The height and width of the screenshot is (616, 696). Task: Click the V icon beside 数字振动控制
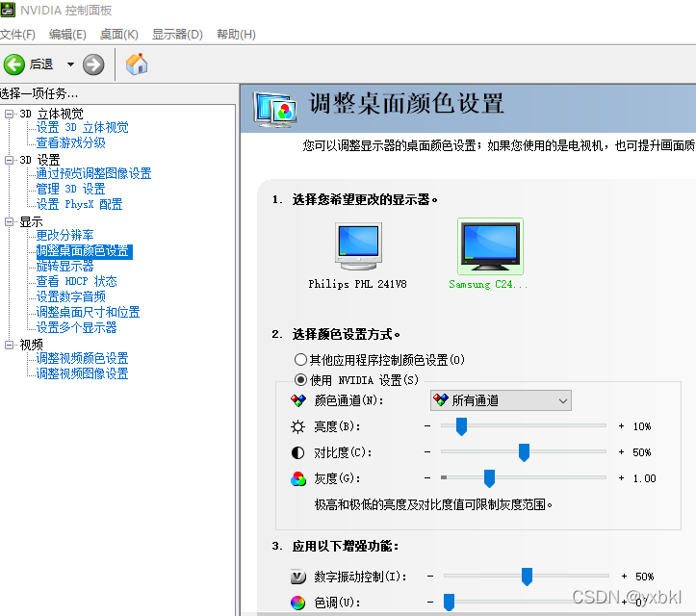click(298, 577)
